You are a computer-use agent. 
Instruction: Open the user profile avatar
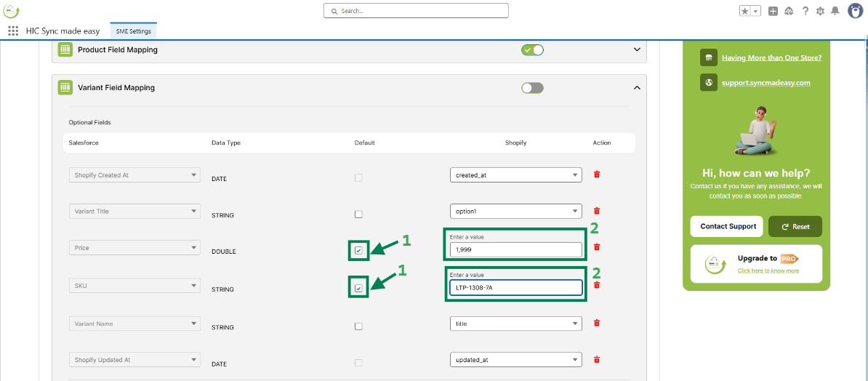856,10
